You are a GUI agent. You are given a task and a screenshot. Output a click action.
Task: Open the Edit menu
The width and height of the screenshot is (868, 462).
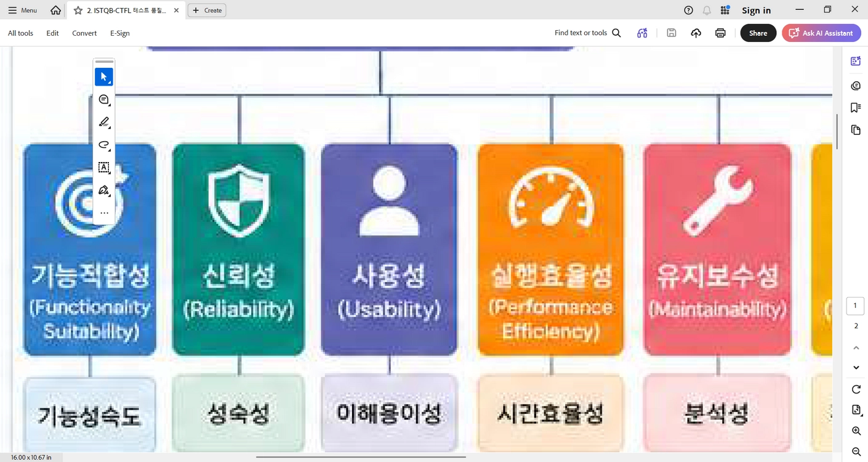tap(52, 33)
